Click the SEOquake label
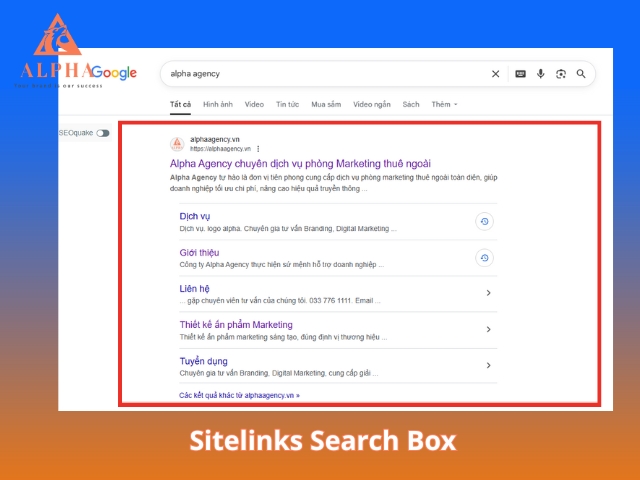The image size is (640, 480). point(76,133)
